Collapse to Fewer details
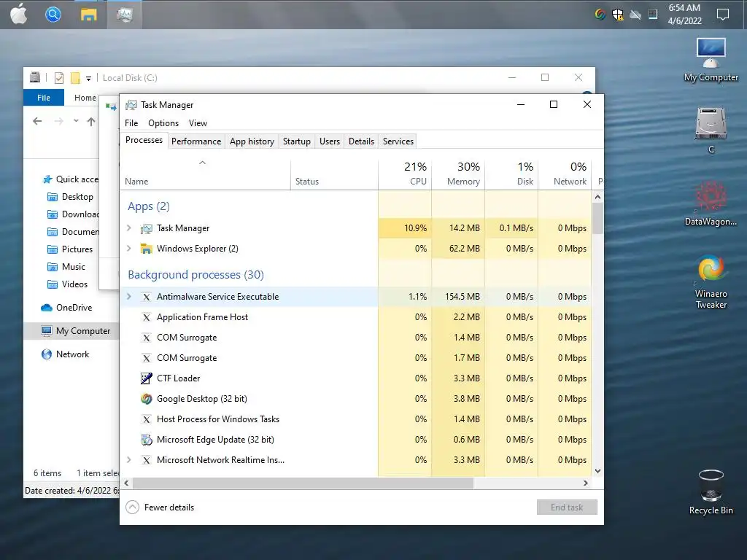The height and width of the screenshot is (560, 747). 160,507
